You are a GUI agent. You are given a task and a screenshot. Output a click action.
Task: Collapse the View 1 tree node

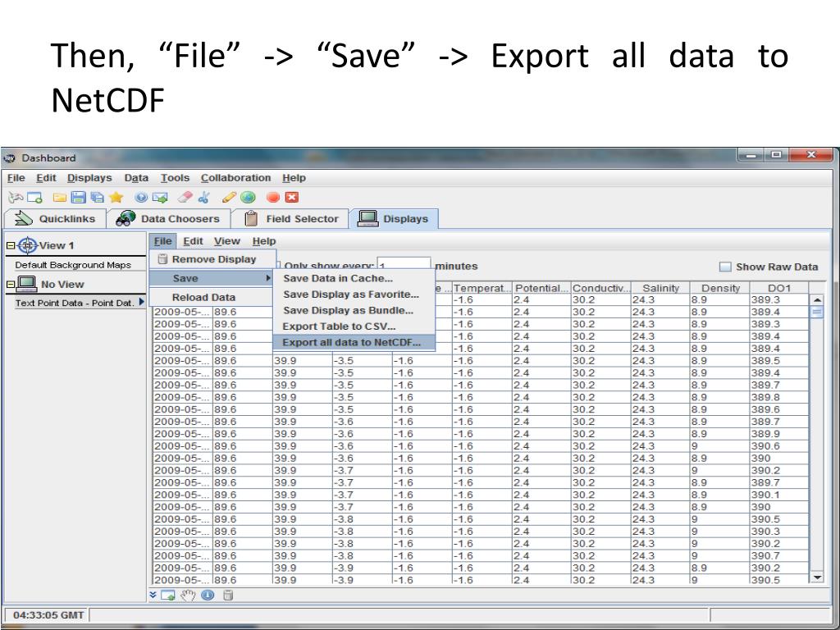(11, 244)
